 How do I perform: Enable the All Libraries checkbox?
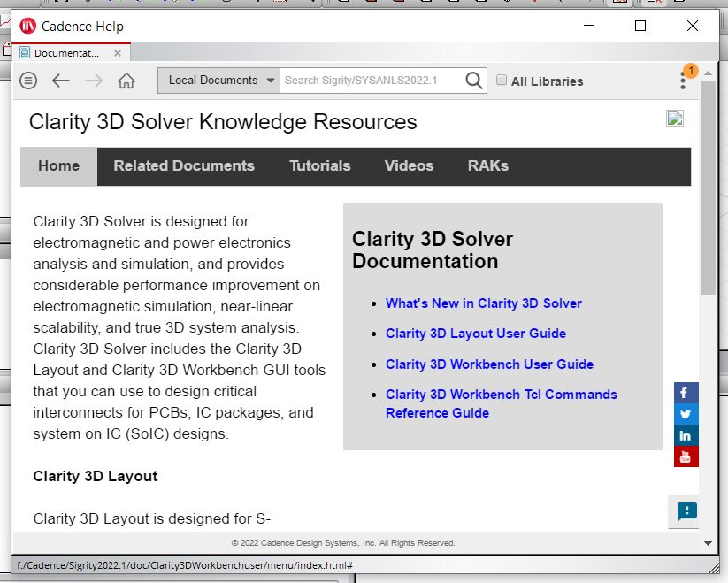coord(502,81)
